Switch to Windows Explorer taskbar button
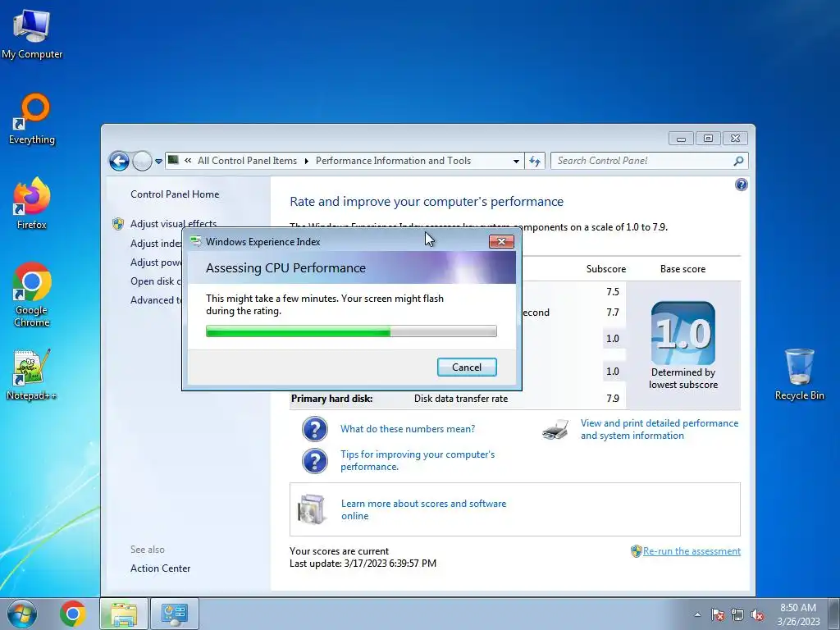 click(124, 614)
